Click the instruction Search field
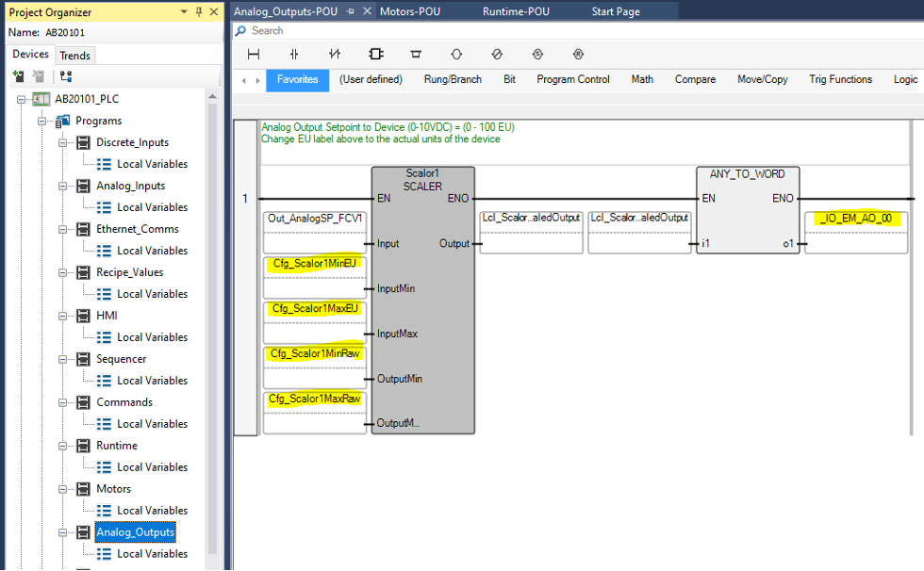 point(577,30)
